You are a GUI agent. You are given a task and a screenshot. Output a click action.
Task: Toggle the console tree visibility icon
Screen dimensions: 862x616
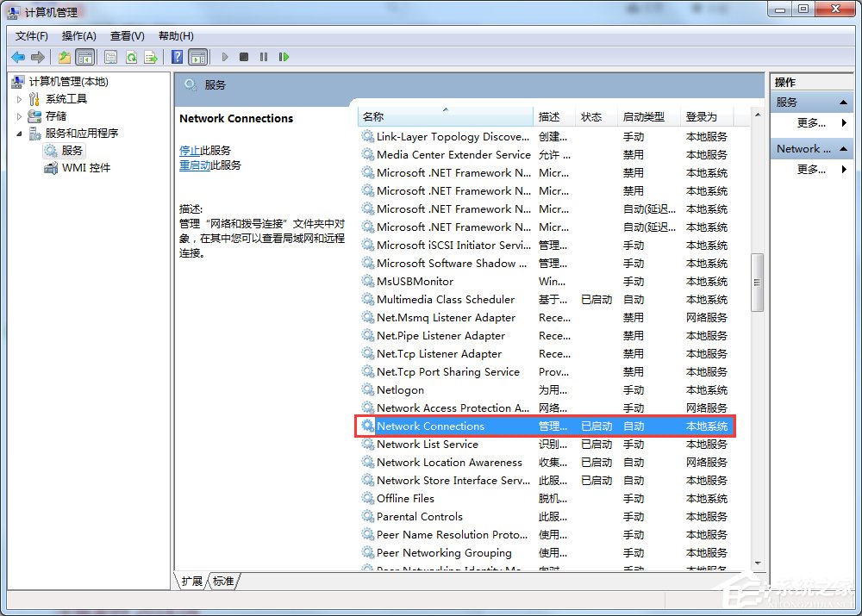pos(86,57)
